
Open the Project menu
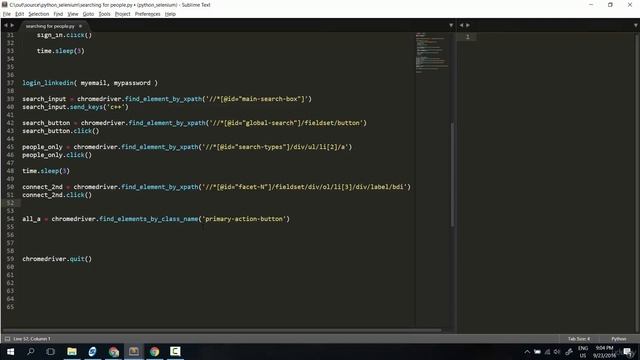[x=122, y=14]
